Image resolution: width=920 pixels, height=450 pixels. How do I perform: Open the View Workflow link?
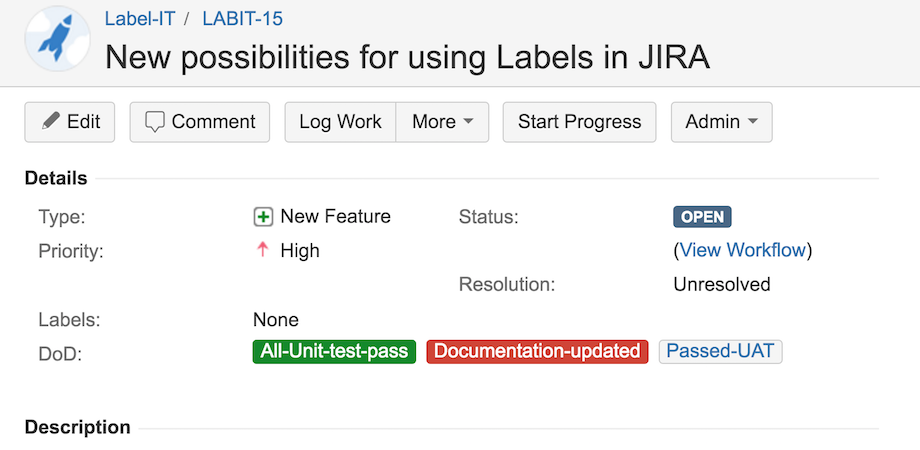coord(743,250)
